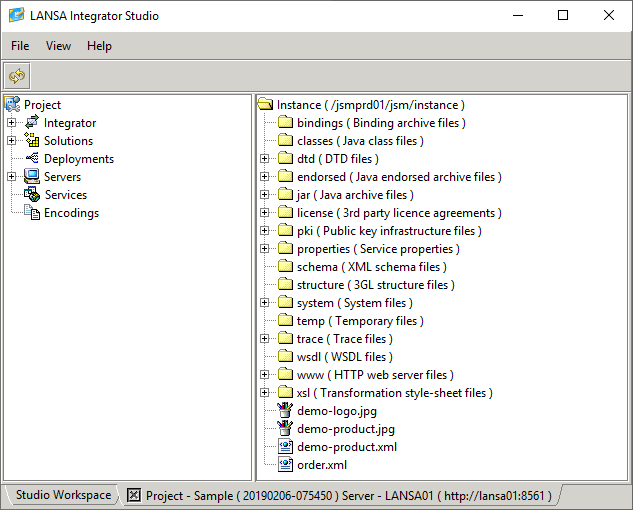Select the demo-logo.jpg image file icon
This screenshot has height=510, width=633.
tap(285, 411)
